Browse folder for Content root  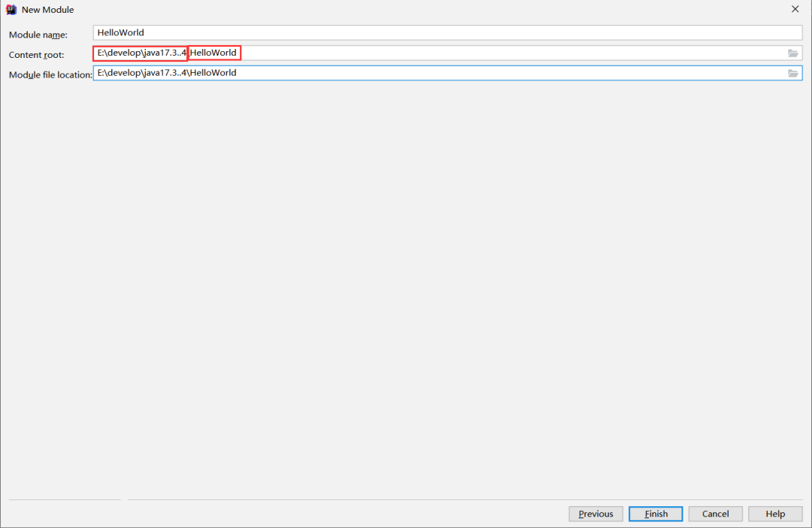point(793,53)
